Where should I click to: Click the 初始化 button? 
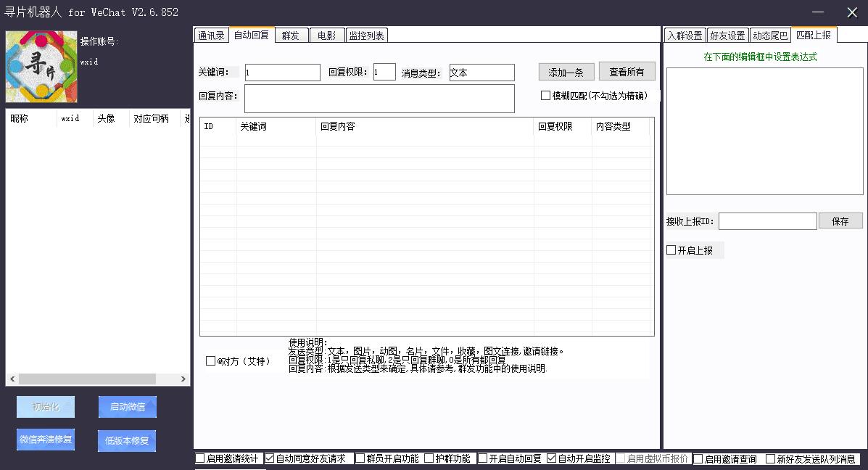[46, 407]
